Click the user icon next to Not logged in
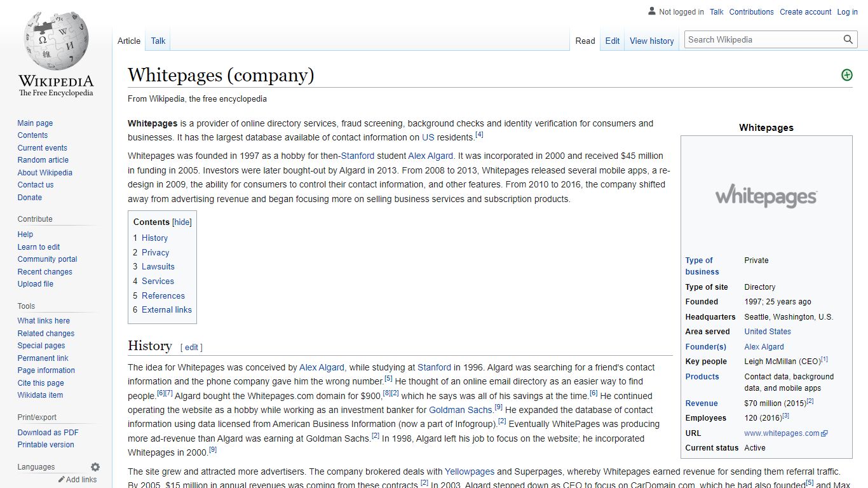Viewport: 868px width, 488px height. pyautogui.click(x=651, y=11)
